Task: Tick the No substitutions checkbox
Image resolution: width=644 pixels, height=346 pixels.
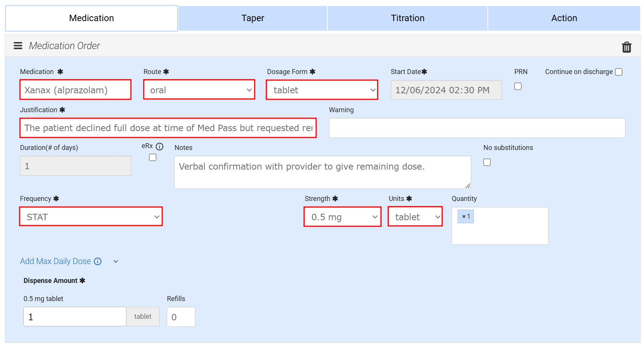Action: pos(487,162)
